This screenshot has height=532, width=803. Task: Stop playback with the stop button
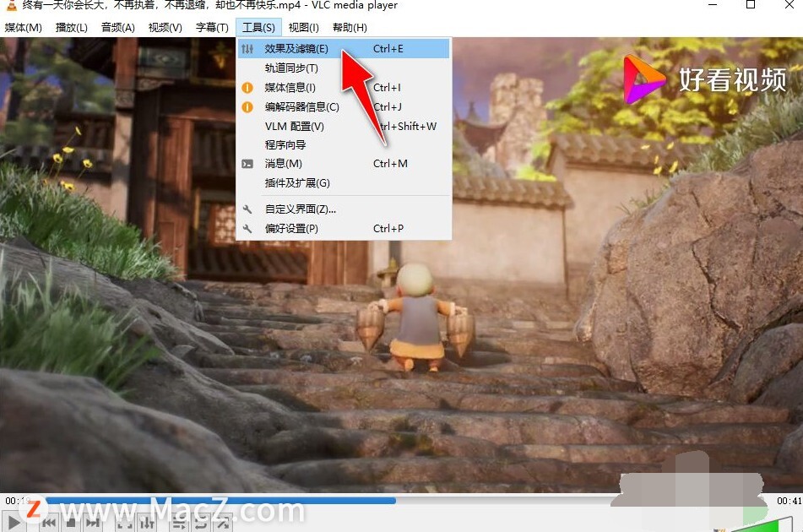[x=71, y=523]
